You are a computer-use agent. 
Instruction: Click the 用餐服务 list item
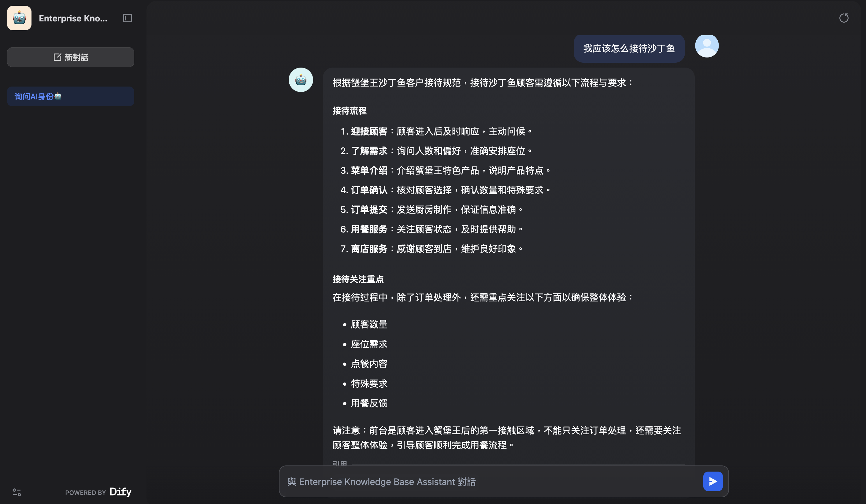coord(432,229)
